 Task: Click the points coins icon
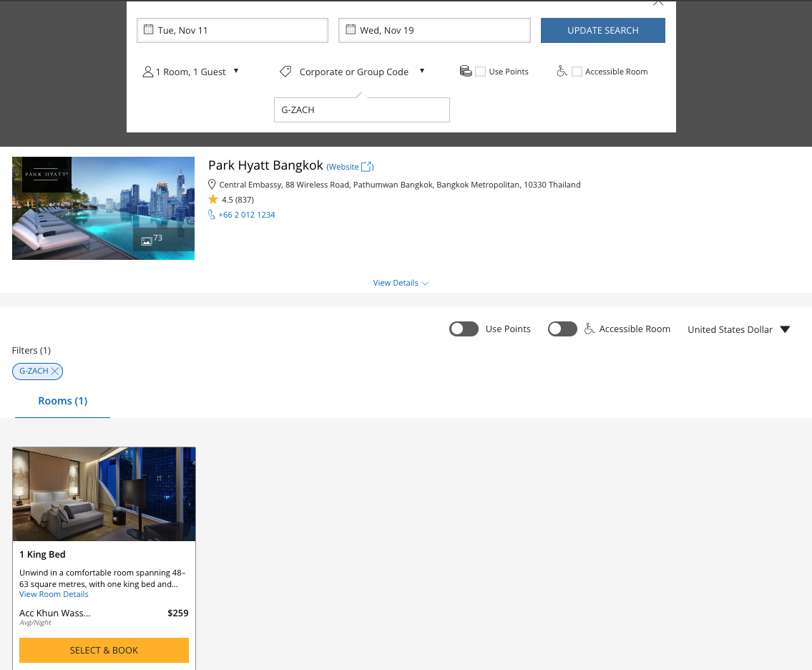[x=466, y=72]
